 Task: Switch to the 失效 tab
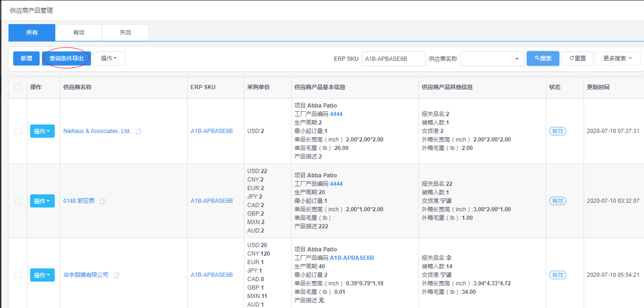click(x=125, y=33)
